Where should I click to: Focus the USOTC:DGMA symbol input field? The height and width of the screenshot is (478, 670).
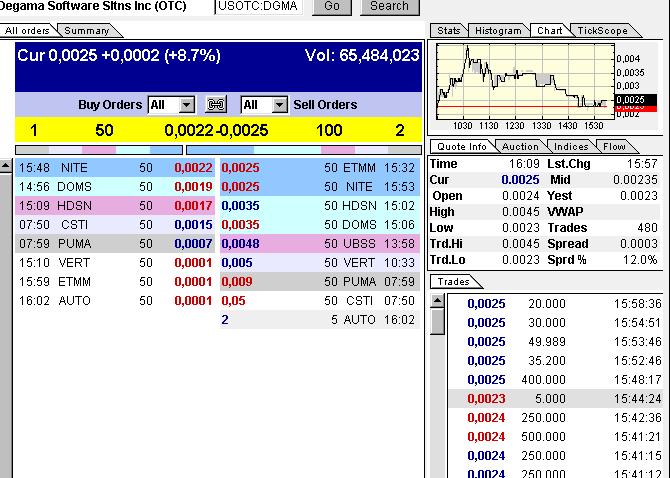[x=259, y=6]
